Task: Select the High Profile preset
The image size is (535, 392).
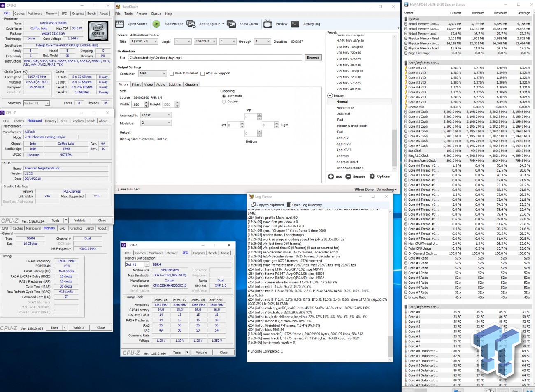Action: (345, 108)
